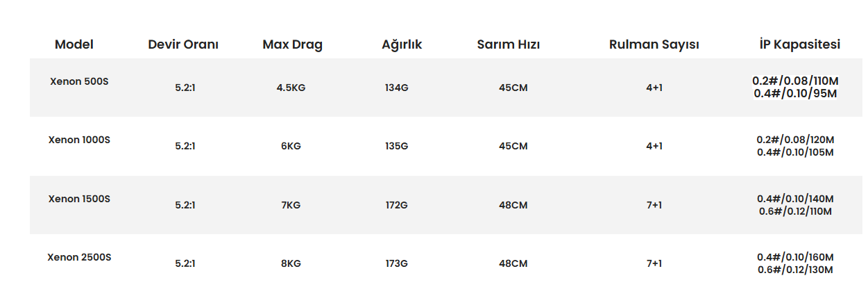Click the Model column header

[x=74, y=44]
